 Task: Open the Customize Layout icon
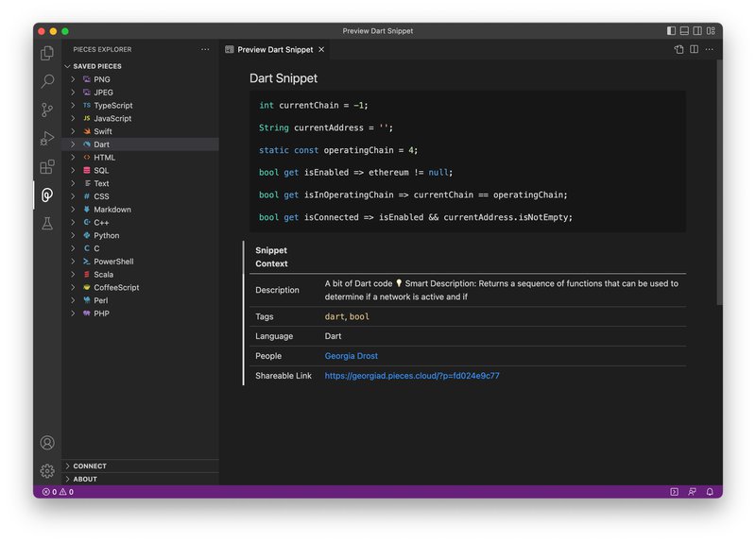click(711, 31)
